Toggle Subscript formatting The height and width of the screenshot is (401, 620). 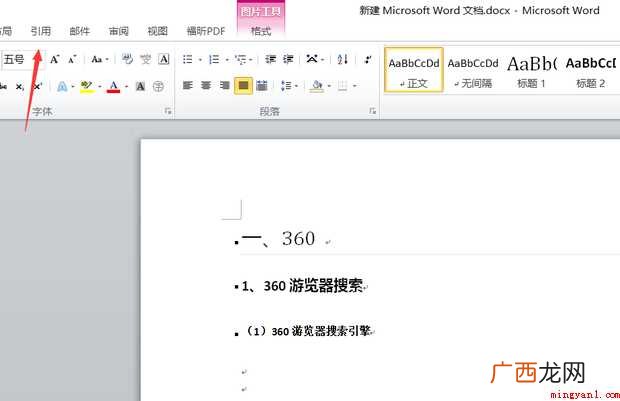click(20, 87)
